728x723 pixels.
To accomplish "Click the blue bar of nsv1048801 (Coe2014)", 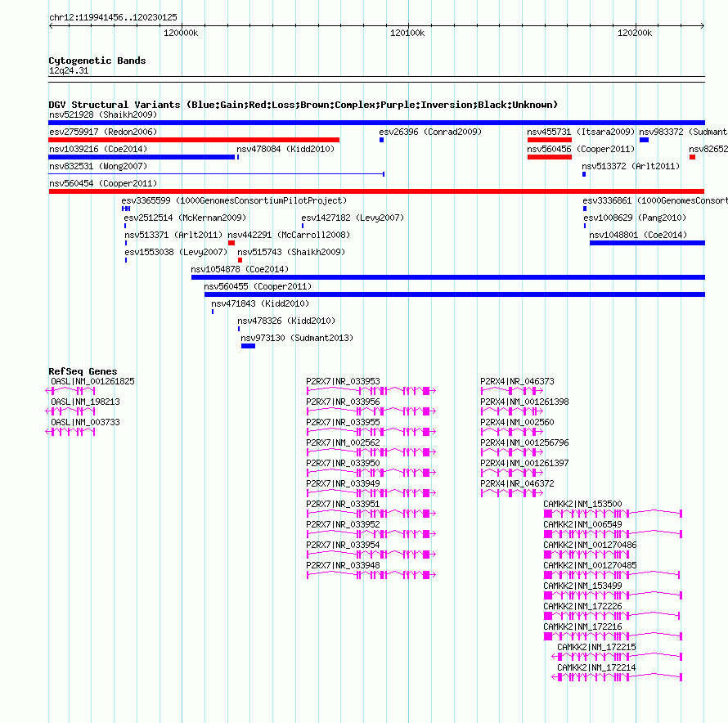I will pos(647,243).
